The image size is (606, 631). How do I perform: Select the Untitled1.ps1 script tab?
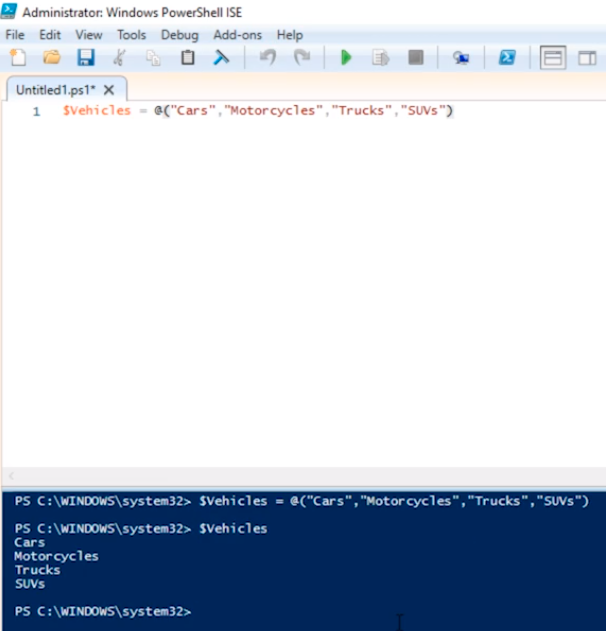click(56, 89)
